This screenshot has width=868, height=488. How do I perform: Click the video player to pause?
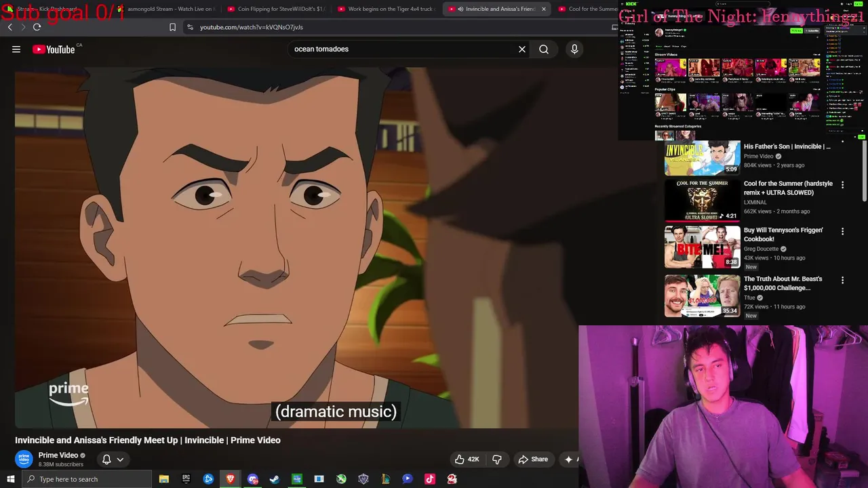click(x=296, y=247)
